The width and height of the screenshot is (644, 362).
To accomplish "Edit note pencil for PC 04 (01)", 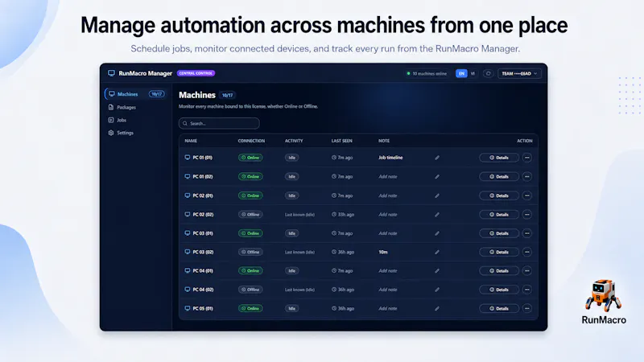I will (x=437, y=271).
